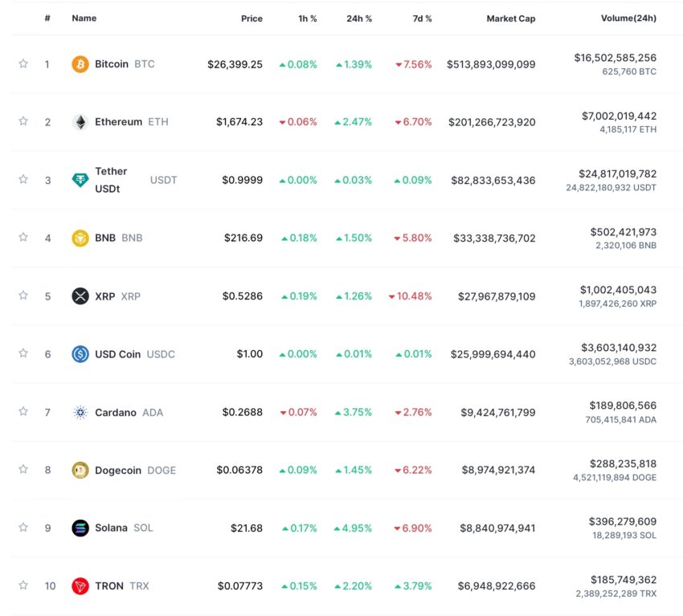The image size is (683, 616).
Task: Click Solana's market cap value
Action: [x=497, y=528]
